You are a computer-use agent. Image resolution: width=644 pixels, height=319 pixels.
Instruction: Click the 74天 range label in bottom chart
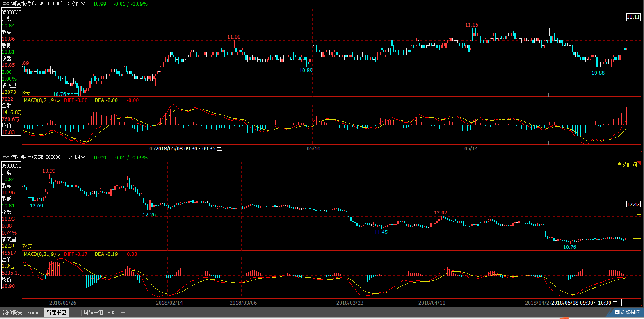(27, 246)
